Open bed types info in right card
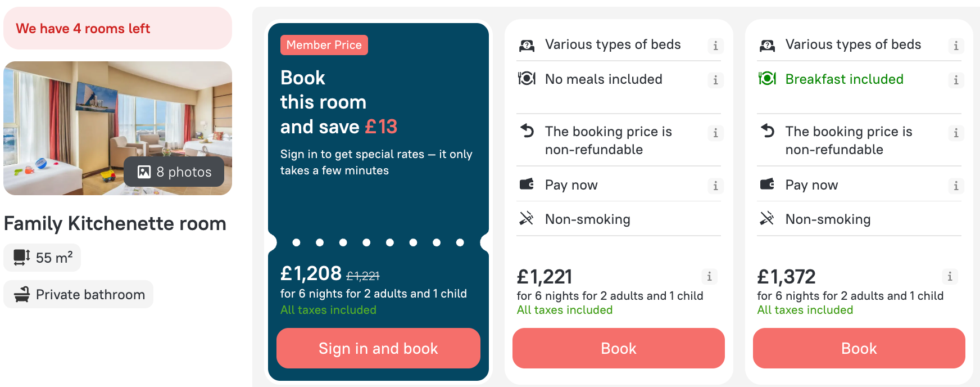The image size is (980, 387). pos(956,46)
